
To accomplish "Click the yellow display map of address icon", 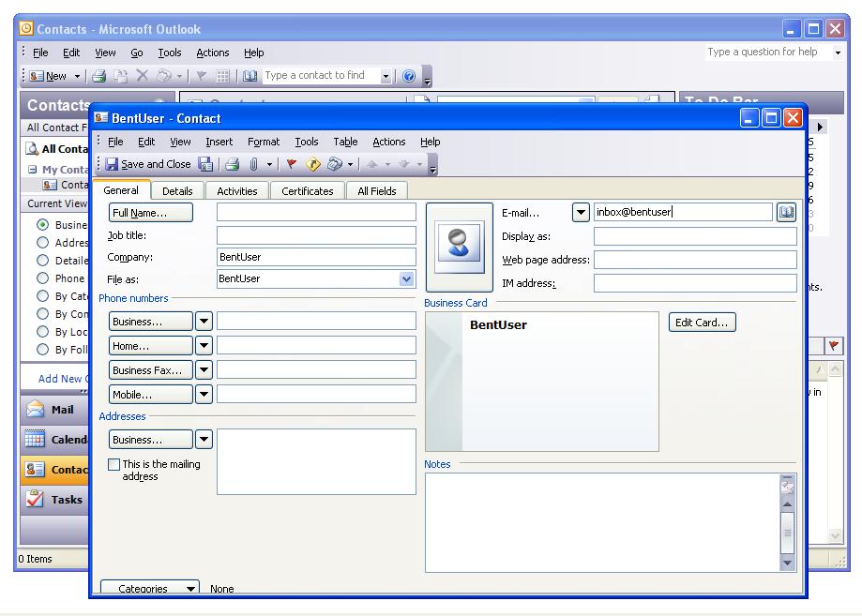I will [312, 164].
